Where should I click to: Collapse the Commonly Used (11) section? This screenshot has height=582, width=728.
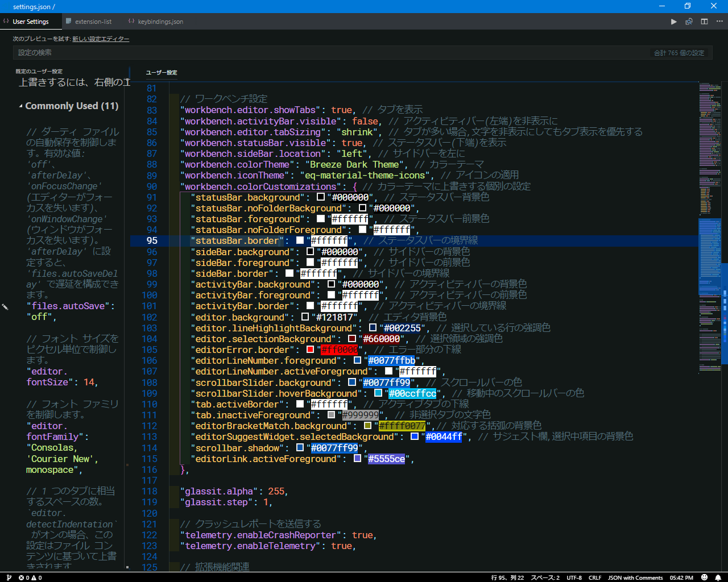tap(21, 106)
